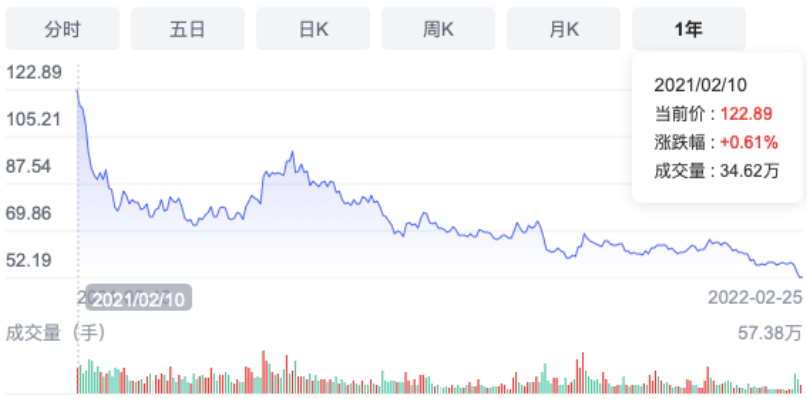807x399 pixels.
Task: Click the 69.86 axis price label
Action: click(28, 213)
